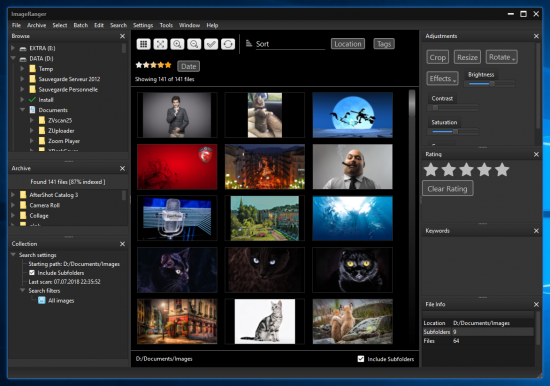This screenshot has width=550, height=386.
Task: Click the Clear Rating button
Action: (x=448, y=188)
